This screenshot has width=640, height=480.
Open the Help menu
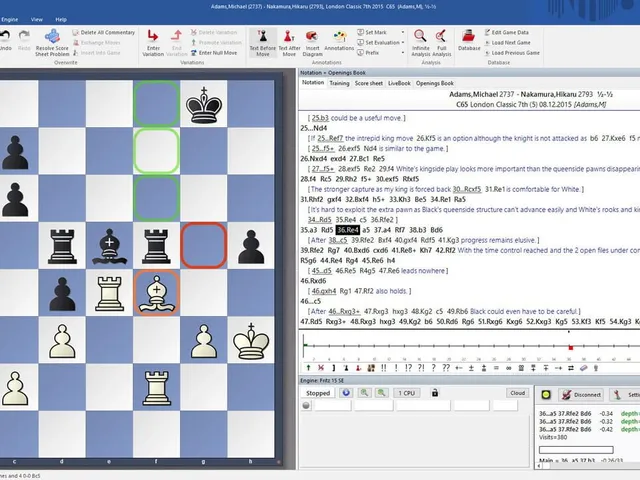(61, 19)
